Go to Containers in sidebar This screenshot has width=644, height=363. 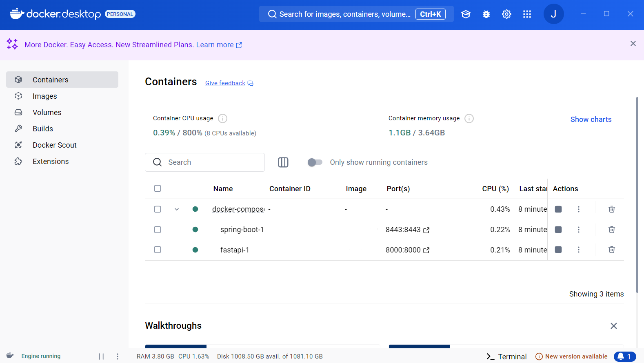[x=62, y=80]
